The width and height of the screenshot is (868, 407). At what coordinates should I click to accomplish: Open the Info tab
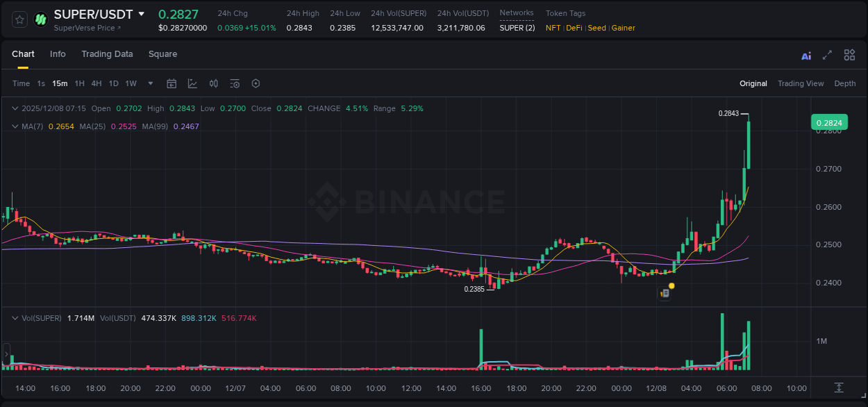point(58,54)
